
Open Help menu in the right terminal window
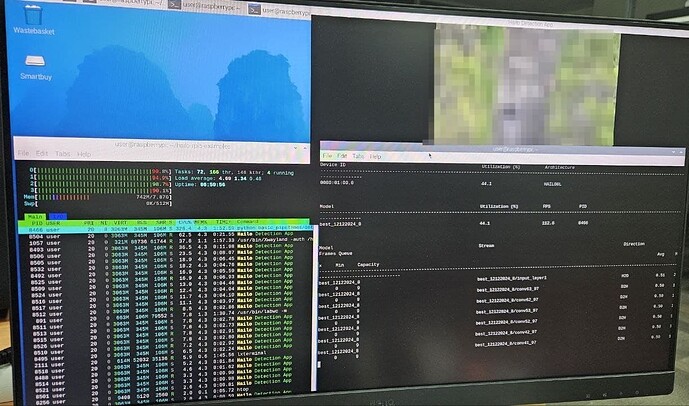(x=376, y=157)
